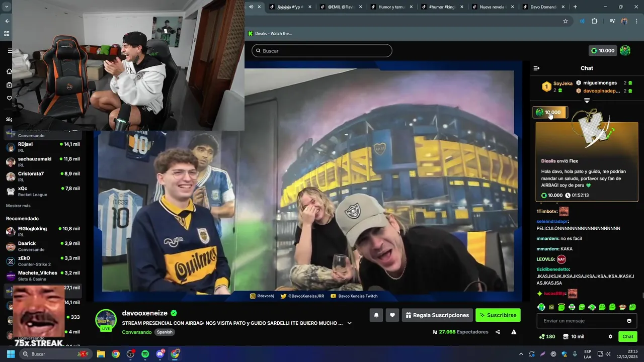
Task: Open the Windows Start menu
Action: 11,354
